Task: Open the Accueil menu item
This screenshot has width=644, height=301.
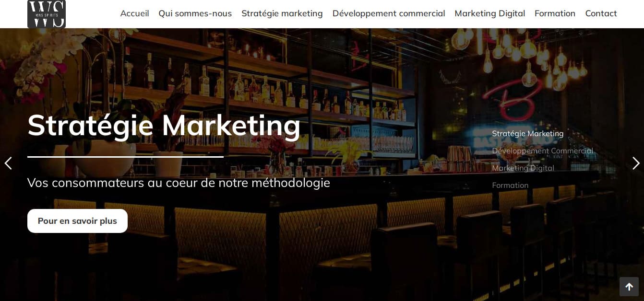Action: (134, 13)
